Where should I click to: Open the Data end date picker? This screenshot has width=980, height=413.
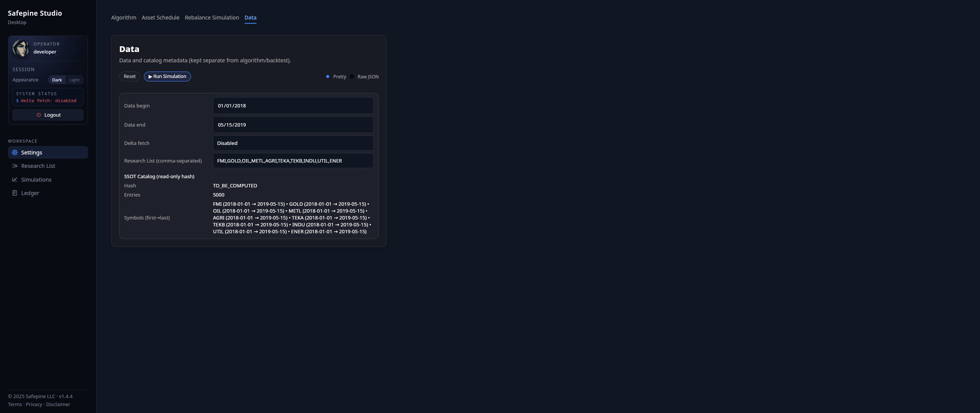pyautogui.click(x=293, y=125)
